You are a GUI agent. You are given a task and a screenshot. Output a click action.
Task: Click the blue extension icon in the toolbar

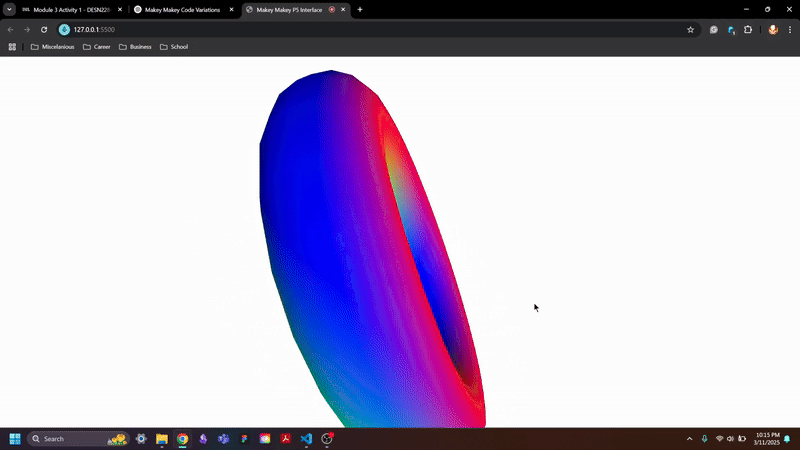point(731,30)
